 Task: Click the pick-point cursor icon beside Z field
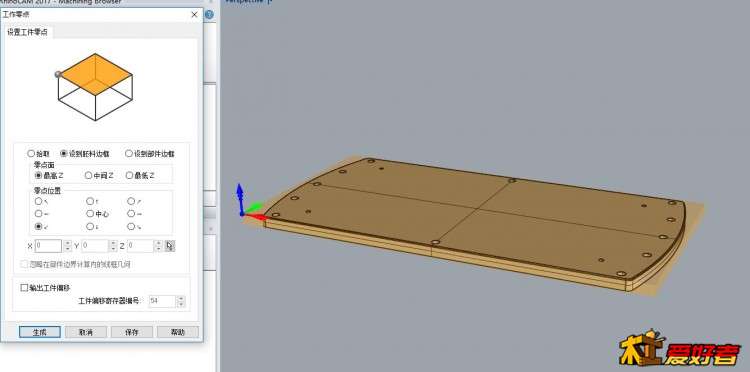coord(170,246)
